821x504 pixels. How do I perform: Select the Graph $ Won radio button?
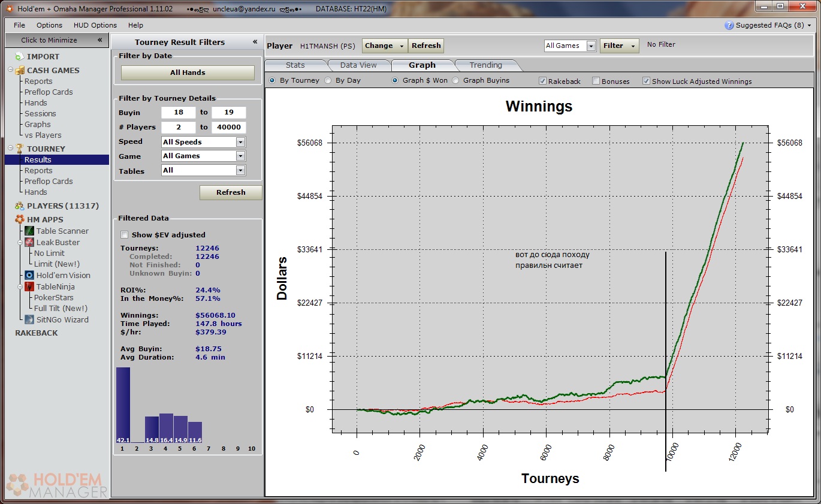pyautogui.click(x=396, y=80)
